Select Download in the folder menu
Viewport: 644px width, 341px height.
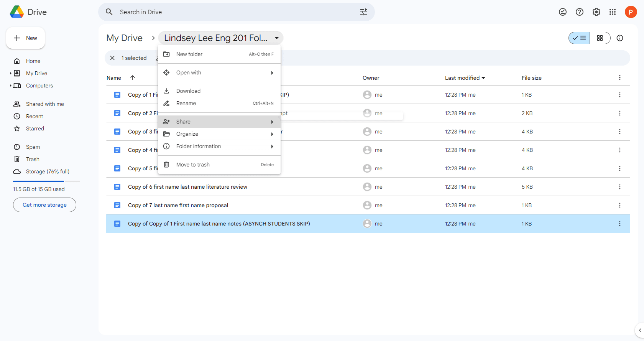click(x=219, y=91)
